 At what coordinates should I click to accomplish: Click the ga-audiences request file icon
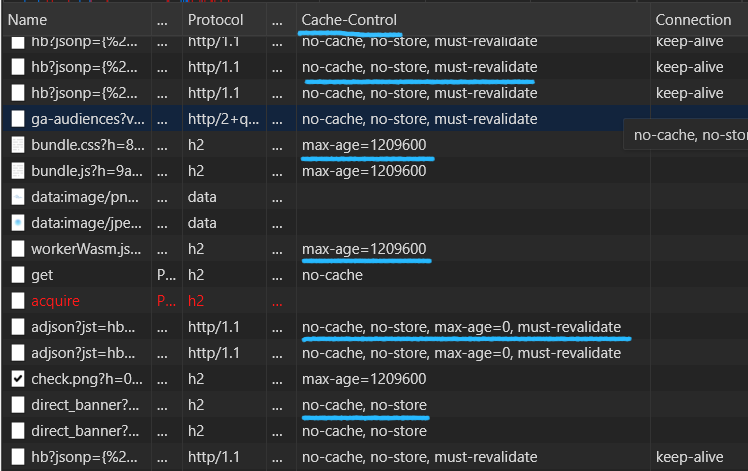click(18, 119)
